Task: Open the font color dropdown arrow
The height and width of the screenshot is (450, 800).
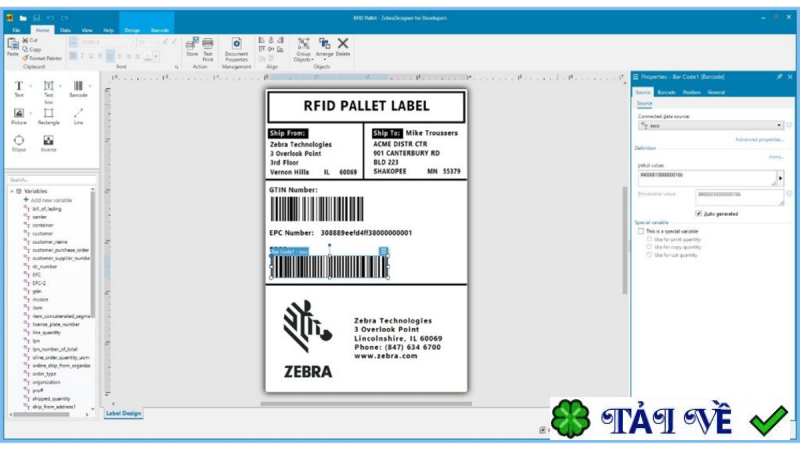Action: [156, 56]
